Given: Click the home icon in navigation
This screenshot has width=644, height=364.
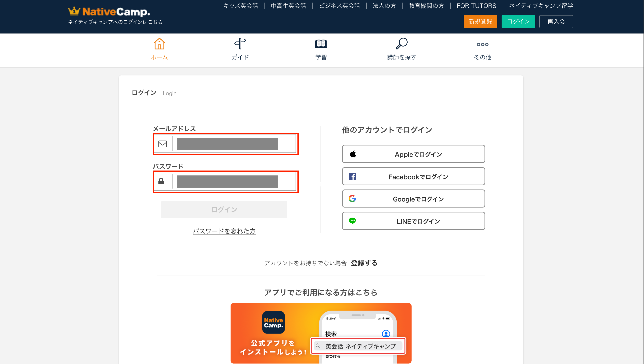Looking at the screenshot, I should point(159,44).
